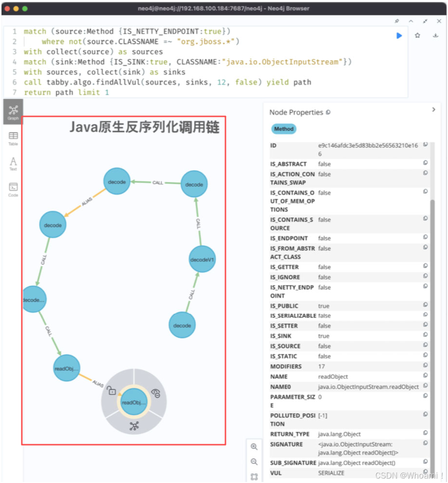The width and height of the screenshot is (448, 483).
Task: Zoom in on the graph
Action: point(254,447)
